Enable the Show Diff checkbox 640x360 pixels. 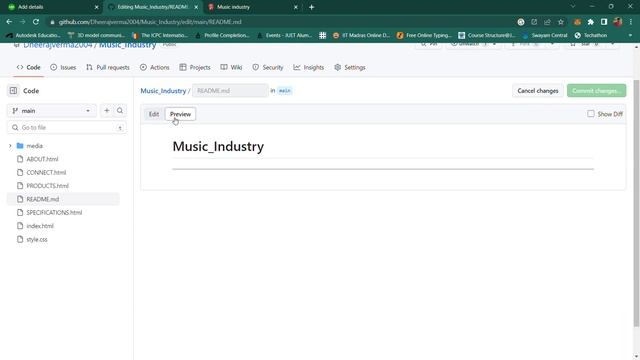tap(591, 114)
